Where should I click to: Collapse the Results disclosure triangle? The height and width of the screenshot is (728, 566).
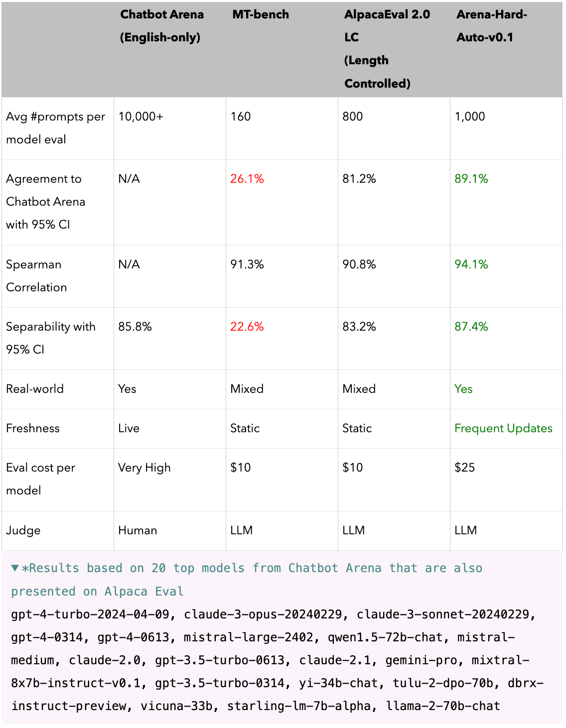click(x=15, y=568)
